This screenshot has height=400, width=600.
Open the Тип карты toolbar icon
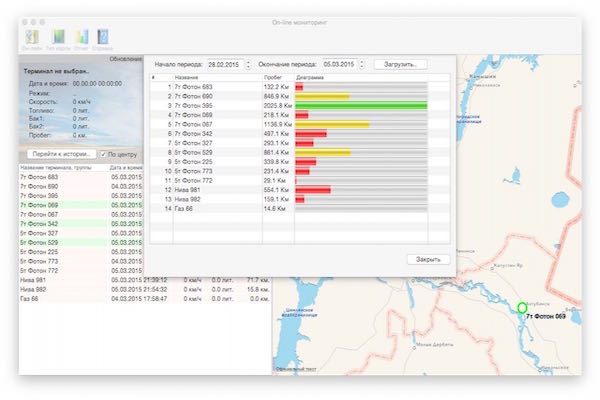pos(60,39)
